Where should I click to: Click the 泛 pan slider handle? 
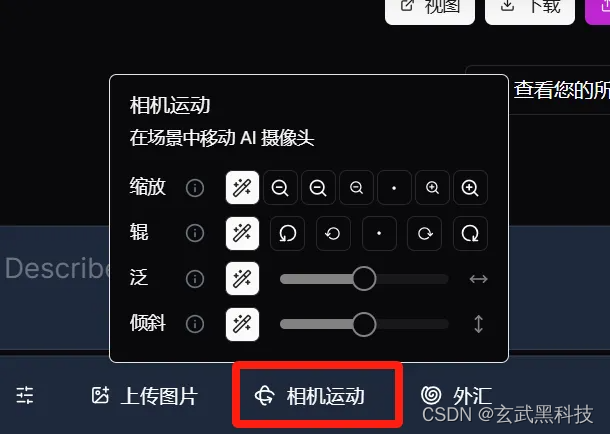pos(364,278)
